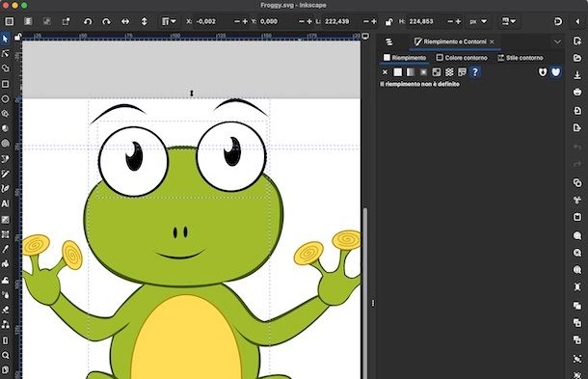The height and width of the screenshot is (379, 588).
Task: Open a file from command bar
Action: [577, 58]
